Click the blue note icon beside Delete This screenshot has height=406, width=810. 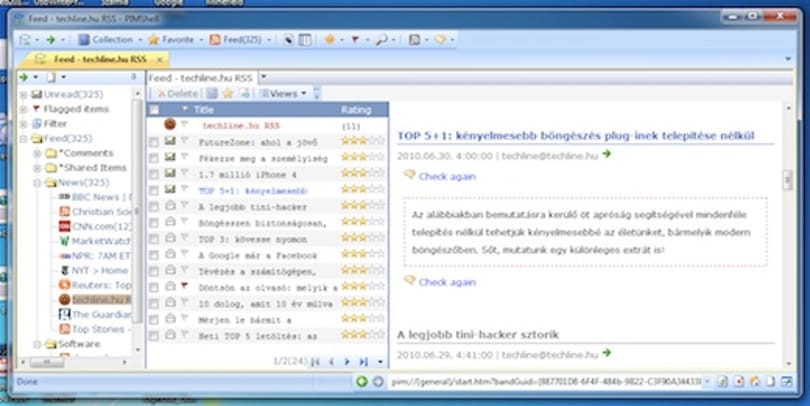212,93
